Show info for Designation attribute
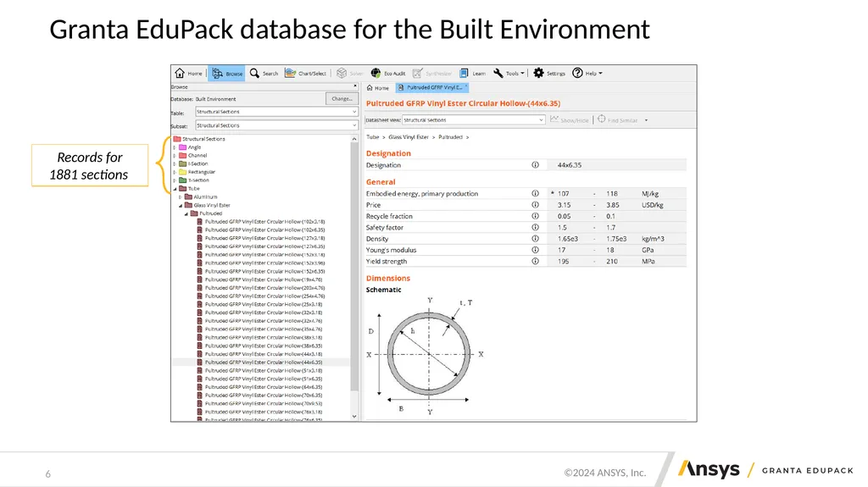 pos(536,165)
